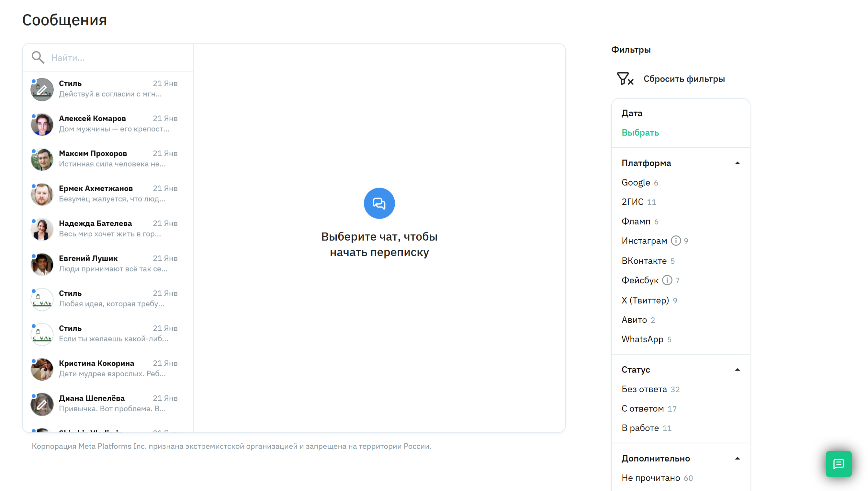Viewport: 868px width, 491px height.
Task: Collapse the Дополнительно filter section
Action: [737, 459]
